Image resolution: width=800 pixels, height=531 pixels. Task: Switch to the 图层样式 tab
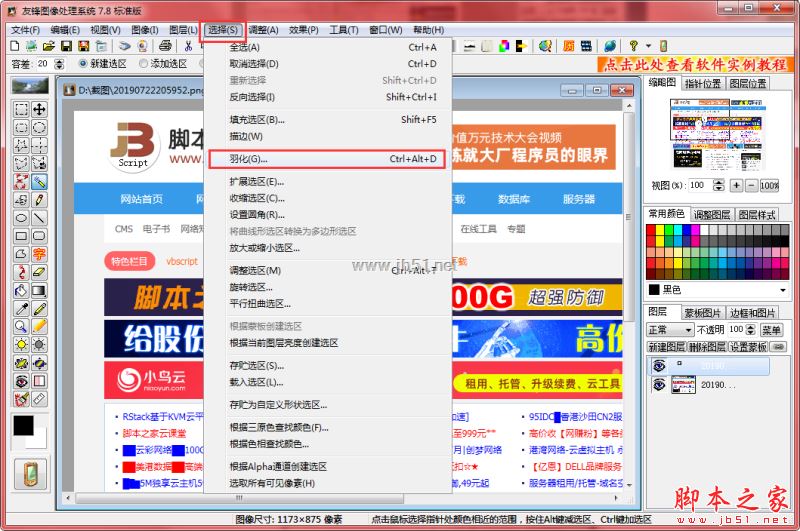[x=757, y=215]
